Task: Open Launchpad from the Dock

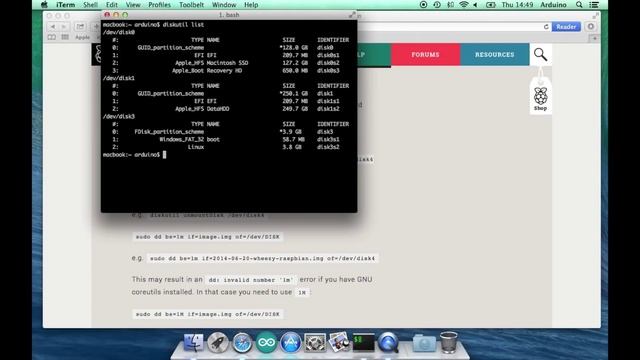Action: pos(218,342)
